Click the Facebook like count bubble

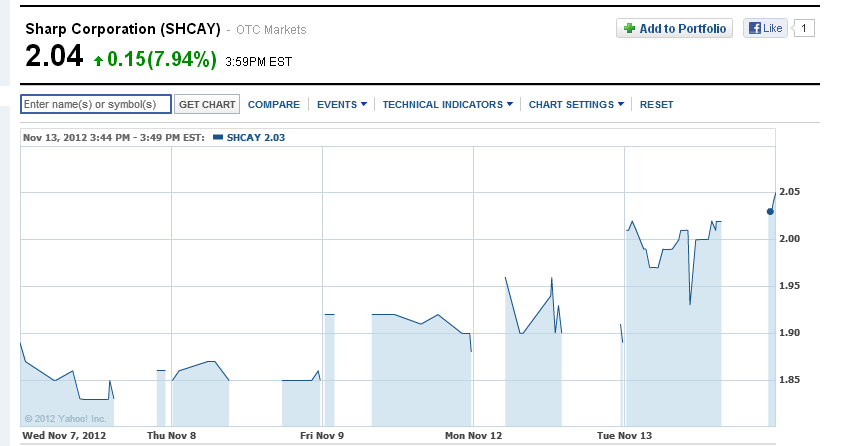[804, 28]
